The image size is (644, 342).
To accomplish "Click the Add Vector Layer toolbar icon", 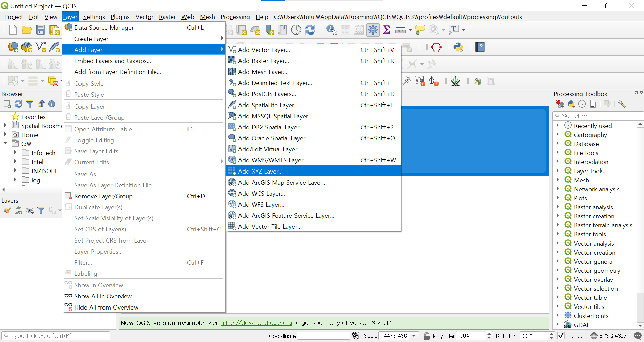I will pos(41,47).
